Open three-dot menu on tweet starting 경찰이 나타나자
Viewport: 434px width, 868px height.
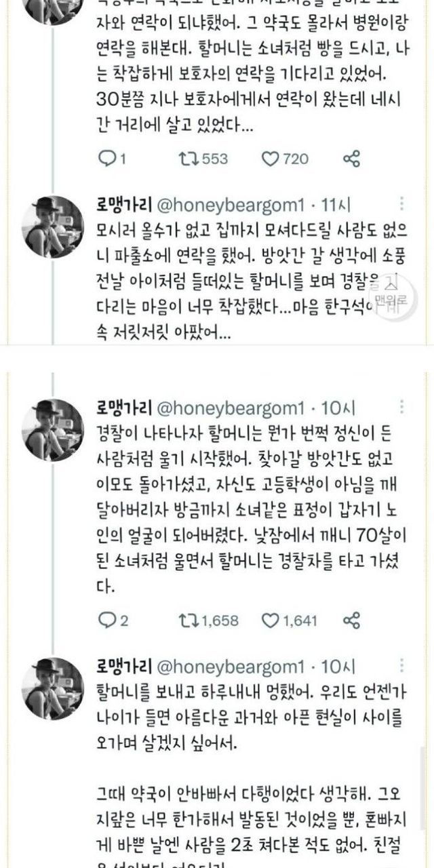(402, 407)
